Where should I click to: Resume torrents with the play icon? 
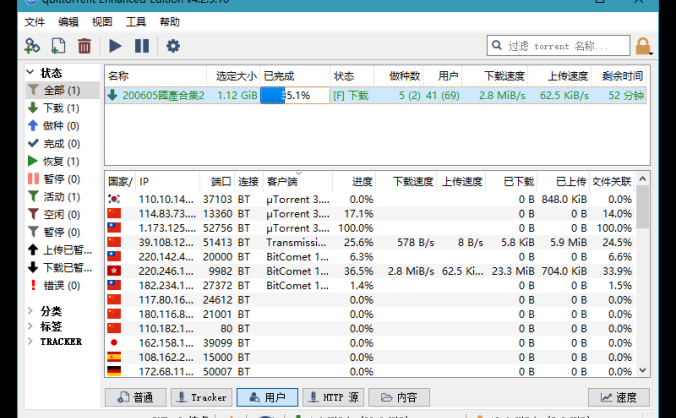(x=115, y=46)
